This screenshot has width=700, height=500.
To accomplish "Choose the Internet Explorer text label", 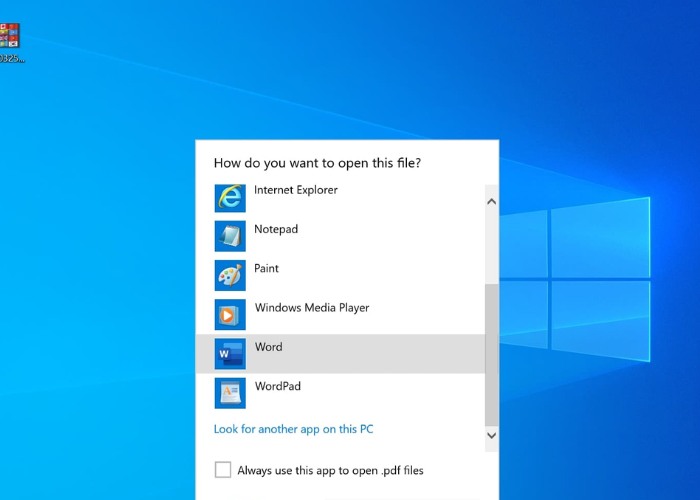I will pyautogui.click(x=295, y=190).
